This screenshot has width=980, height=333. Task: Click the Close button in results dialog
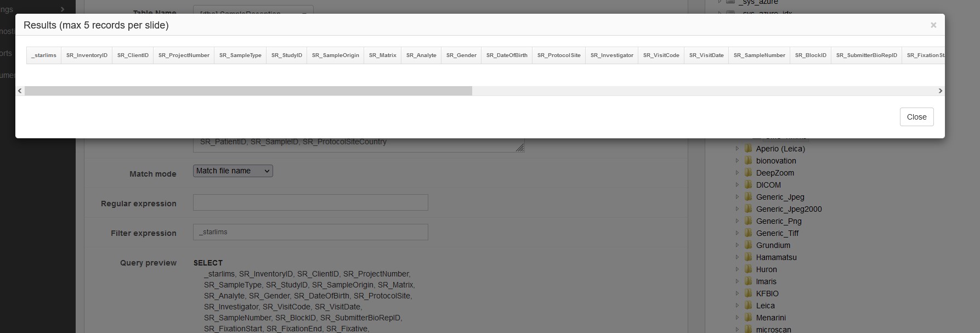click(916, 117)
